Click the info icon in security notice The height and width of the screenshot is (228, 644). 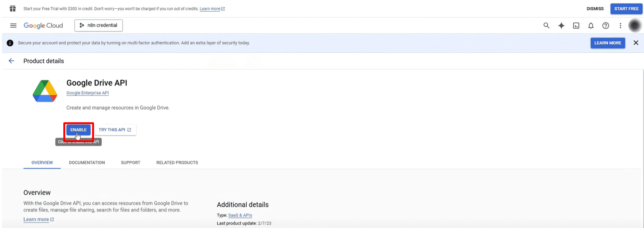10,43
